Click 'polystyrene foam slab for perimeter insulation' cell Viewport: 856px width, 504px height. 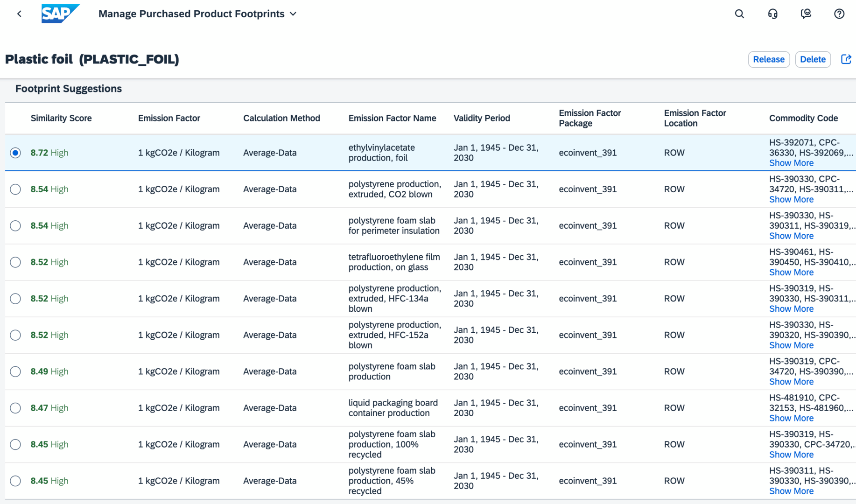click(x=394, y=225)
